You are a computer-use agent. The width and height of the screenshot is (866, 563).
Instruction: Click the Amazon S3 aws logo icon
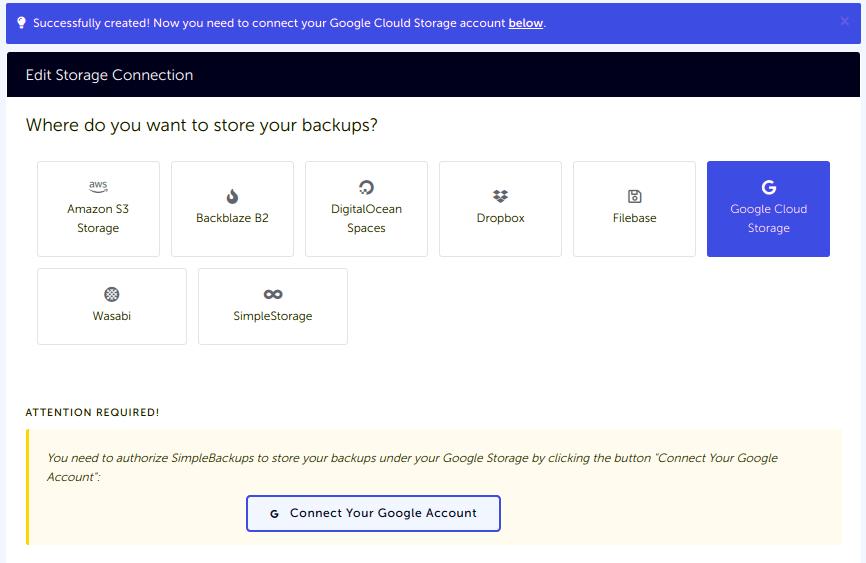[x=98, y=186]
